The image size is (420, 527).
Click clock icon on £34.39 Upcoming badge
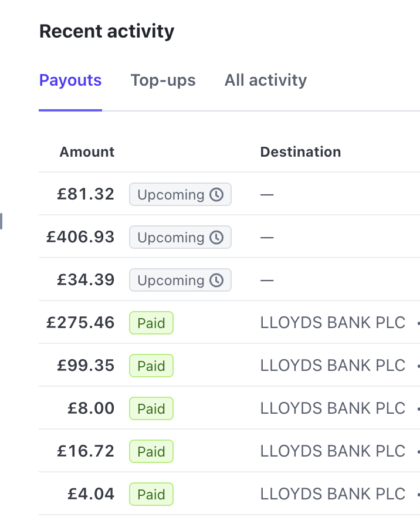(217, 281)
